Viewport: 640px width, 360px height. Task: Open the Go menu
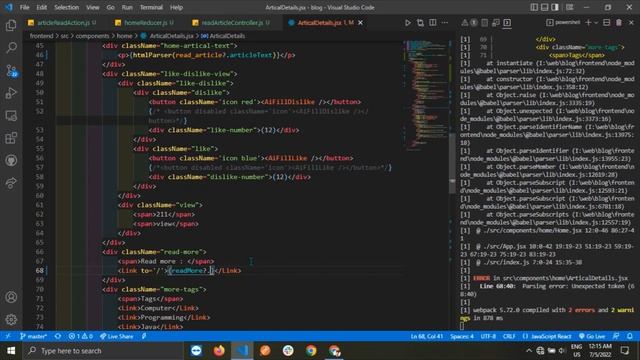111,7
